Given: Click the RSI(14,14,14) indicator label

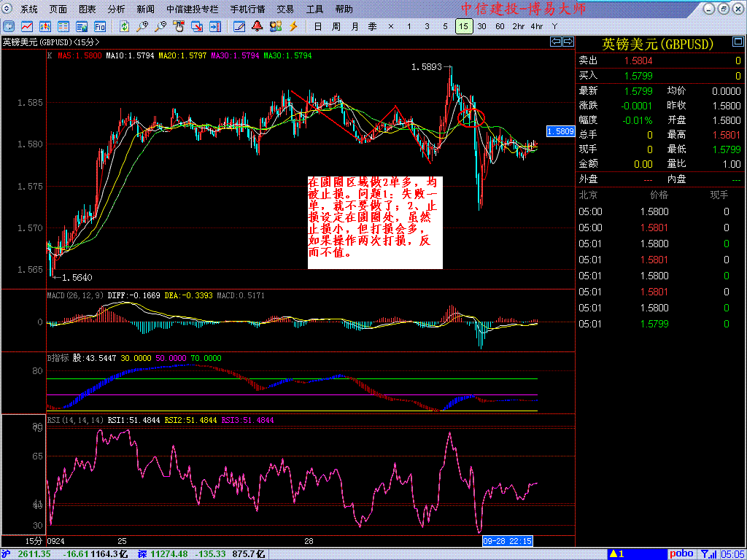Looking at the screenshot, I should (75, 420).
